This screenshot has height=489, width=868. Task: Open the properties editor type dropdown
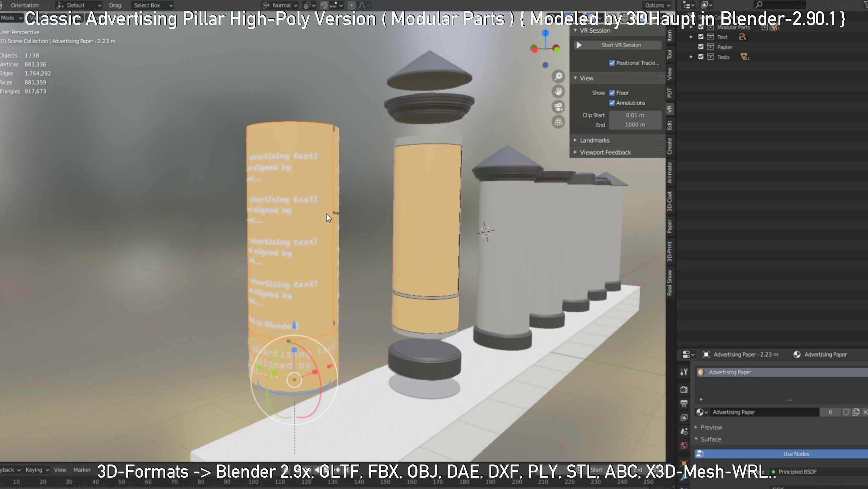688,354
